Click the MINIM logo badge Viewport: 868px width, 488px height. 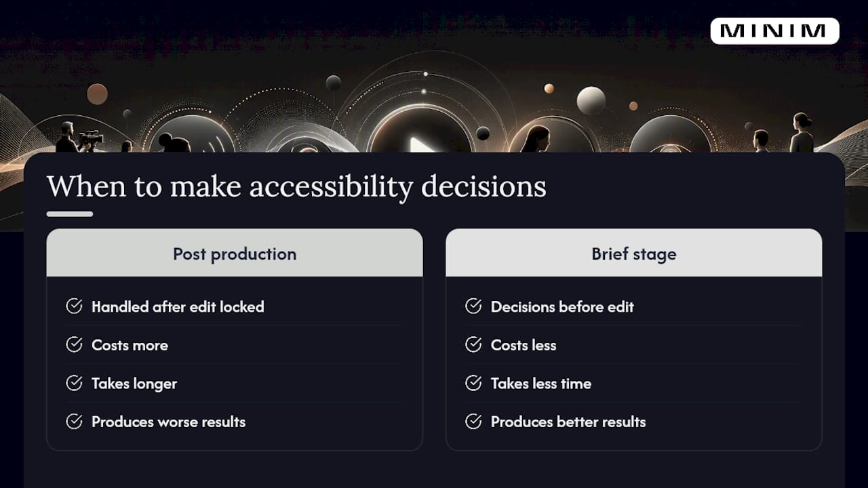point(774,31)
